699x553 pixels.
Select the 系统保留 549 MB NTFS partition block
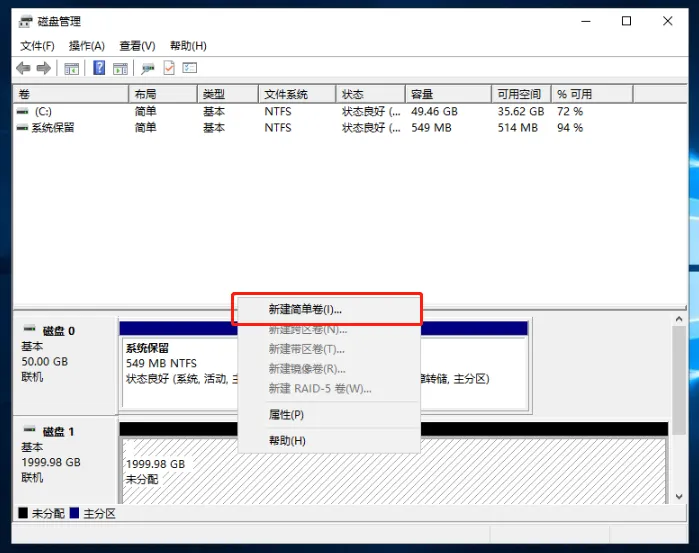point(180,372)
